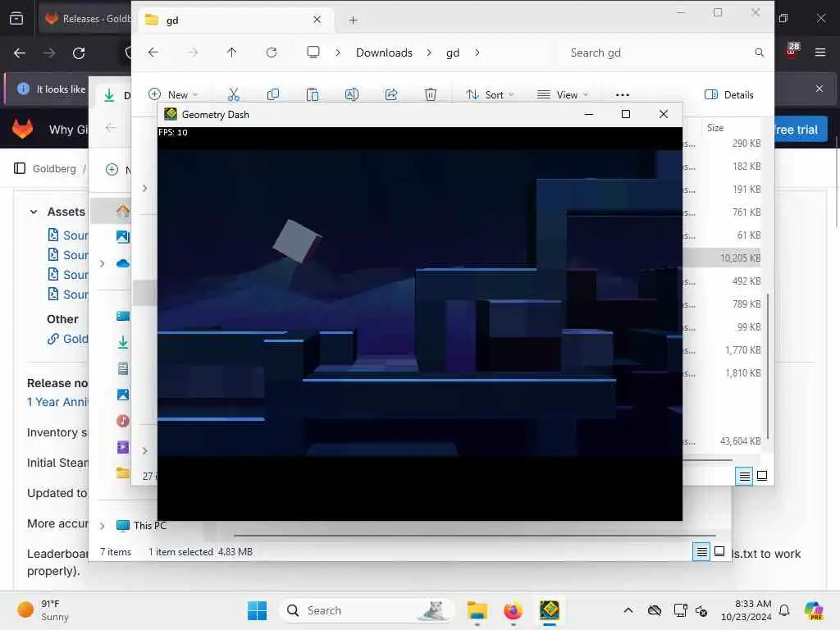Click the This PC monitor icon in address bar
The image size is (840, 630).
coord(313,52)
